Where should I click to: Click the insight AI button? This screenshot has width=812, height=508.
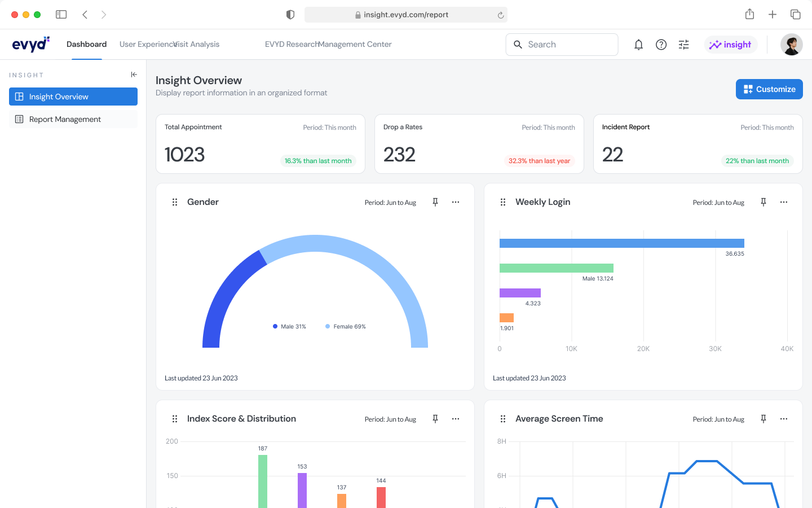click(x=730, y=45)
